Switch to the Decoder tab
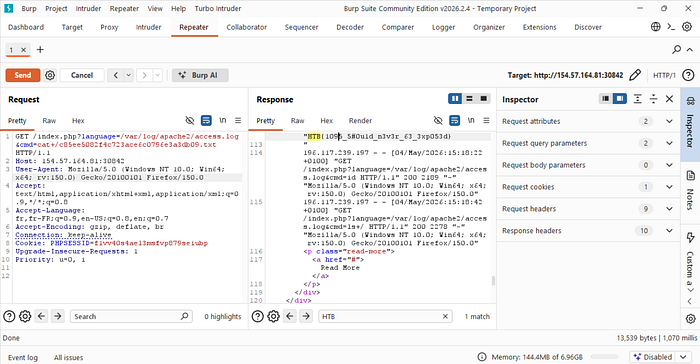This screenshot has width=700, height=364. [x=350, y=27]
